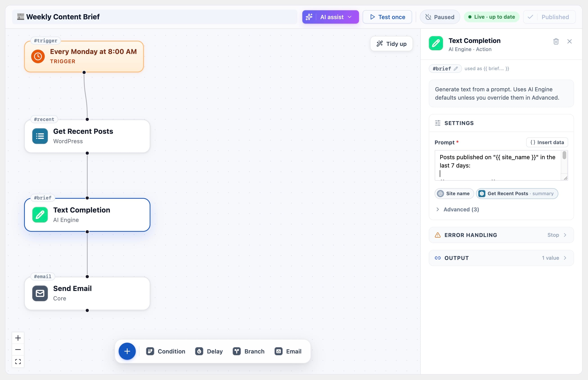Expand the Error Handling section
The width and height of the screenshot is (588, 380).
pos(501,235)
